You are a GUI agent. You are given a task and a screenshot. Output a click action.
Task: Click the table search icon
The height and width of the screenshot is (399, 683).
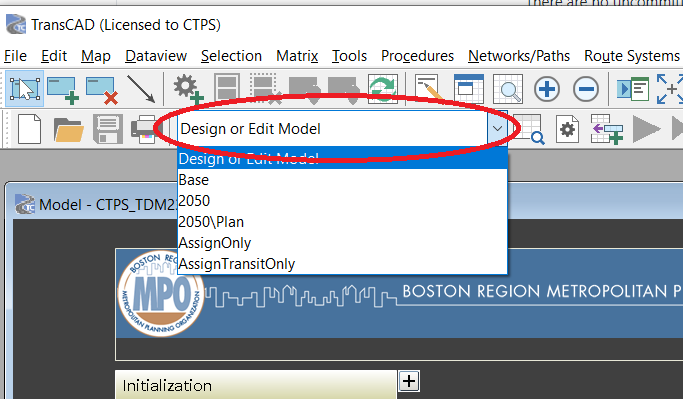coord(529,129)
